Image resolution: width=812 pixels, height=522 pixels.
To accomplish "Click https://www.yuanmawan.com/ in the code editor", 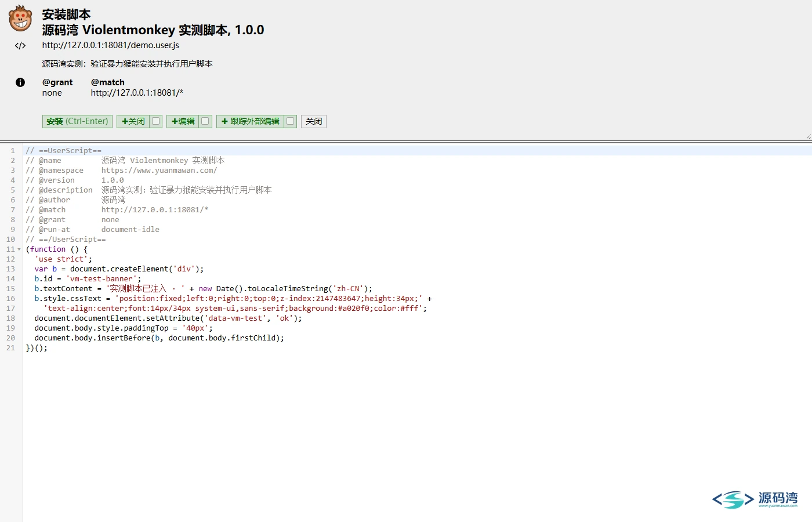I will (159, 171).
